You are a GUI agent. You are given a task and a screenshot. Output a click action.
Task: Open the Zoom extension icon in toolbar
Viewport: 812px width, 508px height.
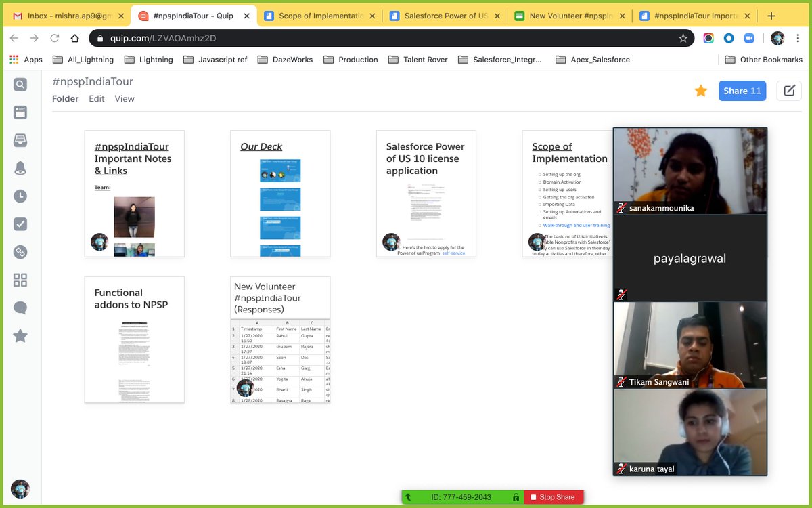749,39
